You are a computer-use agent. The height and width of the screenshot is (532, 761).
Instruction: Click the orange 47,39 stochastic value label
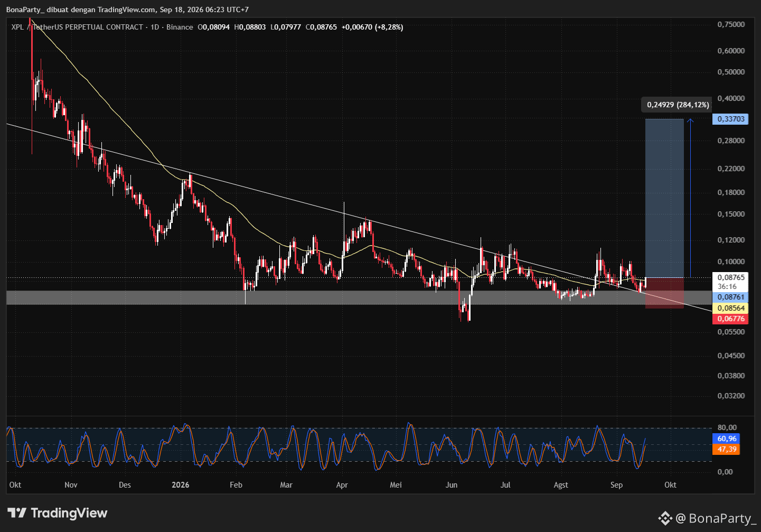click(727, 449)
